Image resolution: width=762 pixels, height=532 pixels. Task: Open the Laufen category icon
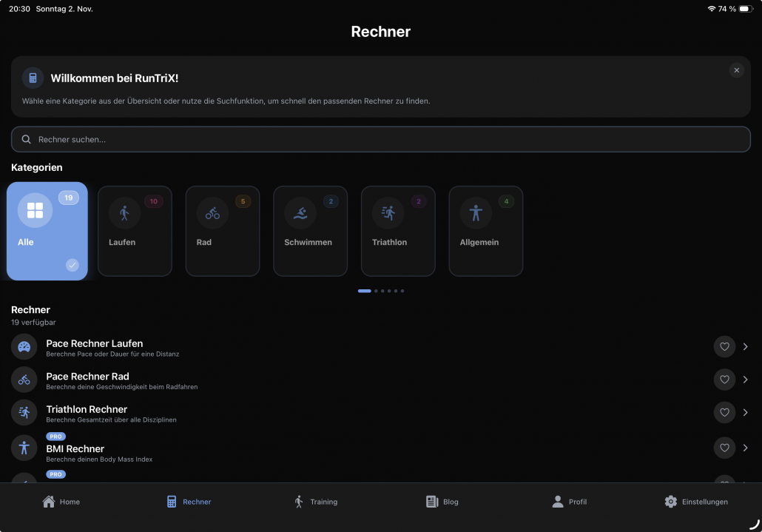coord(125,212)
